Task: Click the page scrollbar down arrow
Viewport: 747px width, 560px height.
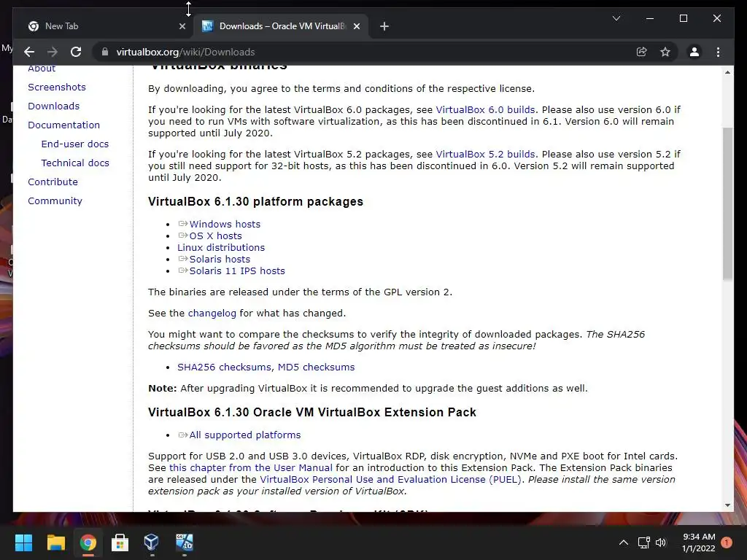Action: [727, 506]
